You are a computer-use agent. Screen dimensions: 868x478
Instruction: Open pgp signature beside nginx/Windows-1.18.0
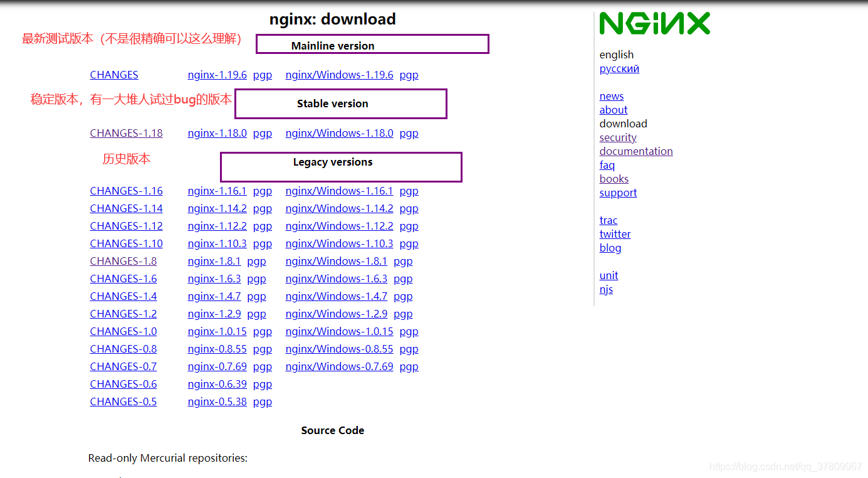(x=409, y=133)
